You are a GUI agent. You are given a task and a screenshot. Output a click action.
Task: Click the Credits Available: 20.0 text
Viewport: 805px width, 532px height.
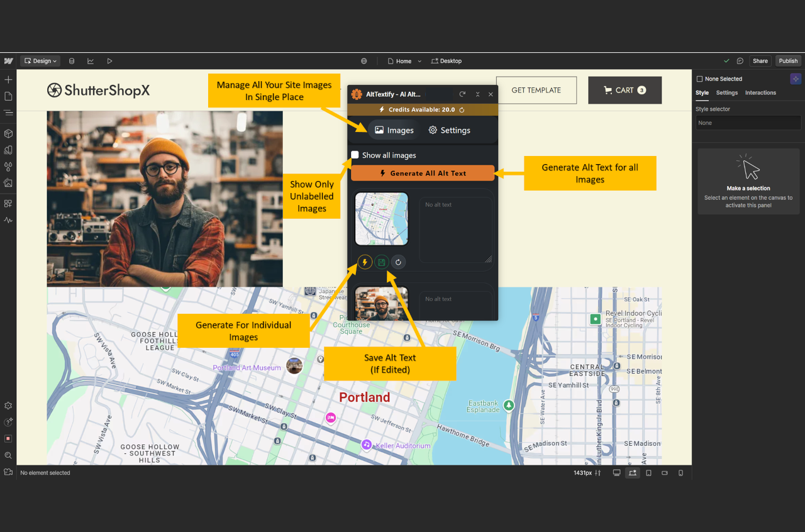tap(421, 109)
